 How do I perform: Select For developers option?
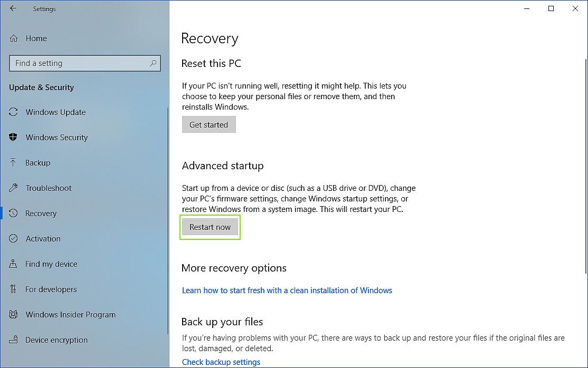point(51,289)
